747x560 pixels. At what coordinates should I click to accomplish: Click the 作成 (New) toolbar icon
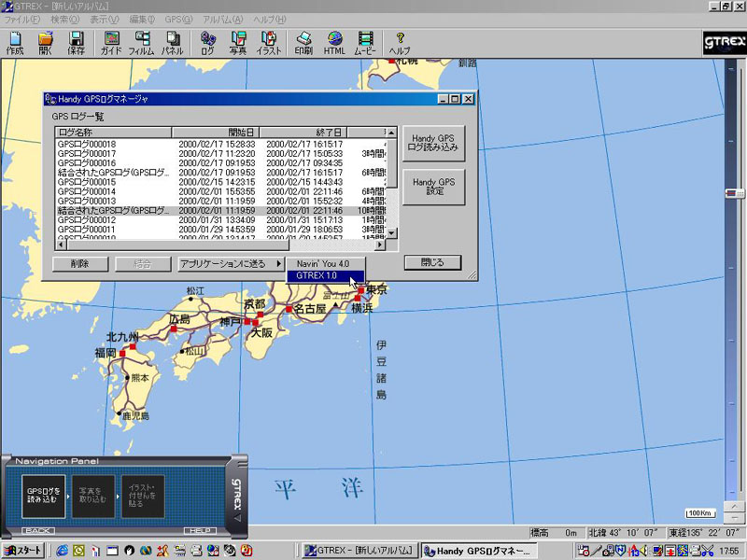(15, 43)
